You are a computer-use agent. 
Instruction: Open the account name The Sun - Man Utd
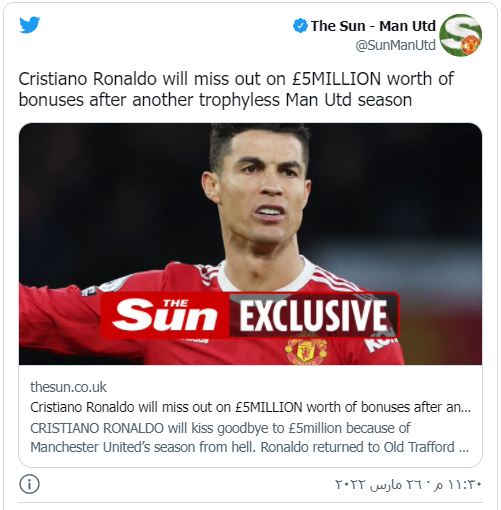tap(373, 26)
